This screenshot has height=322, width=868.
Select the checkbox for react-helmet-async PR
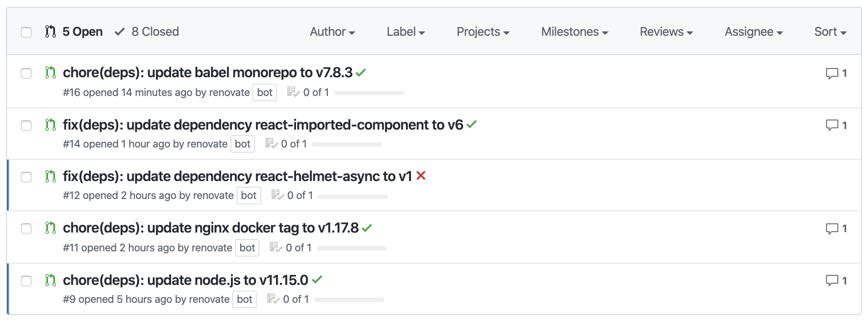[x=26, y=177]
